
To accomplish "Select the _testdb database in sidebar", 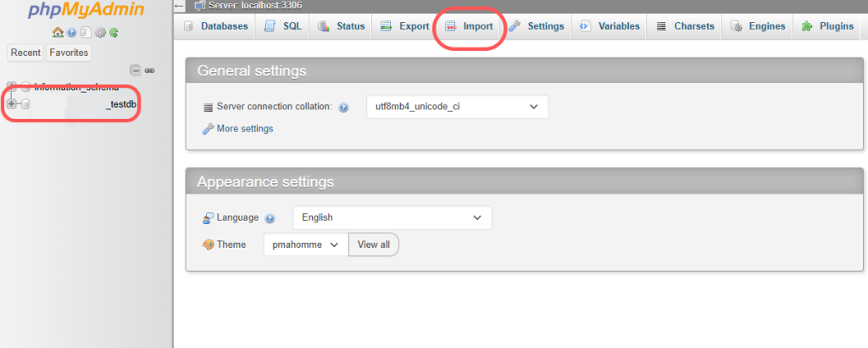I will coord(120,104).
